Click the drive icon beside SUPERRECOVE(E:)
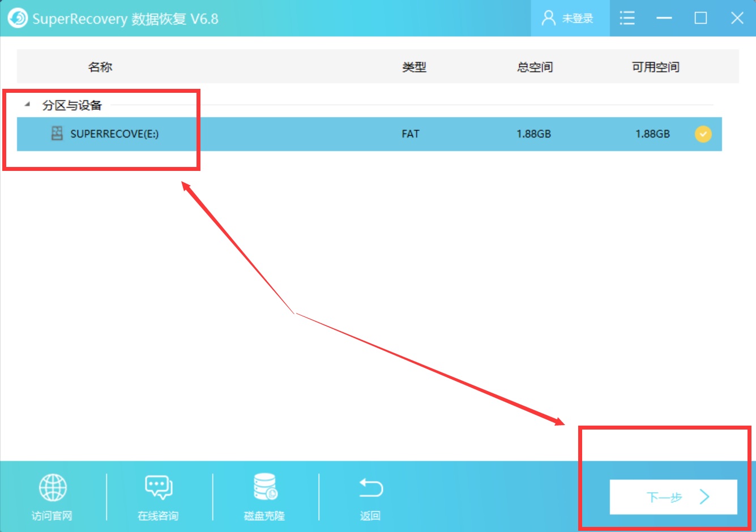Viewport: 756px width, 532px height. point(57,134)
